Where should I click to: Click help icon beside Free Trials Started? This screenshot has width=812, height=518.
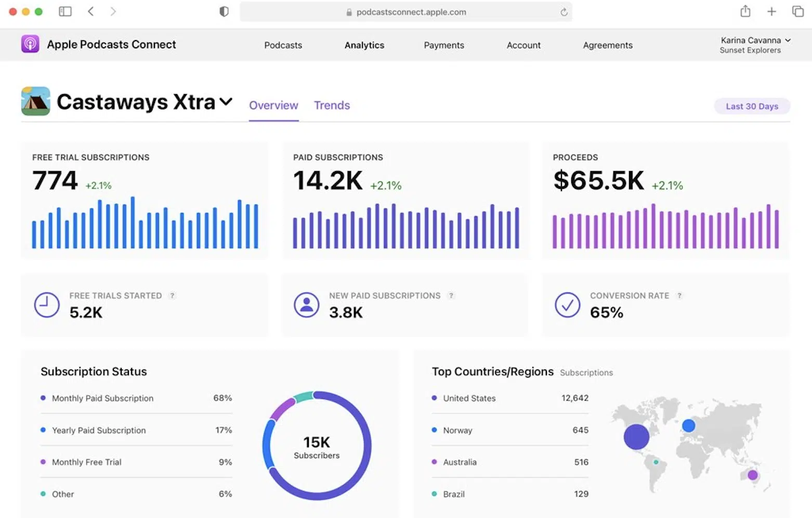(172, 295)
